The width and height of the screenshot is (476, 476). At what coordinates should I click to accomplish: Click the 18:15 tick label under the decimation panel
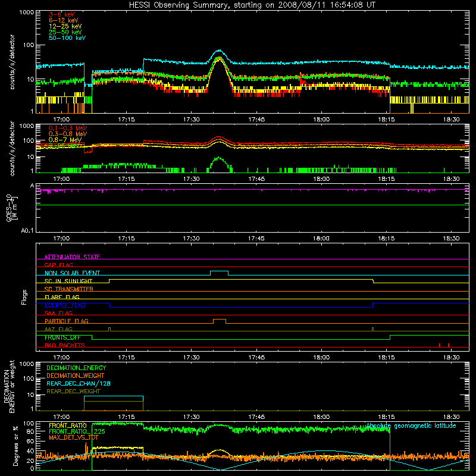pyautogui.click(x=386, y=417)
